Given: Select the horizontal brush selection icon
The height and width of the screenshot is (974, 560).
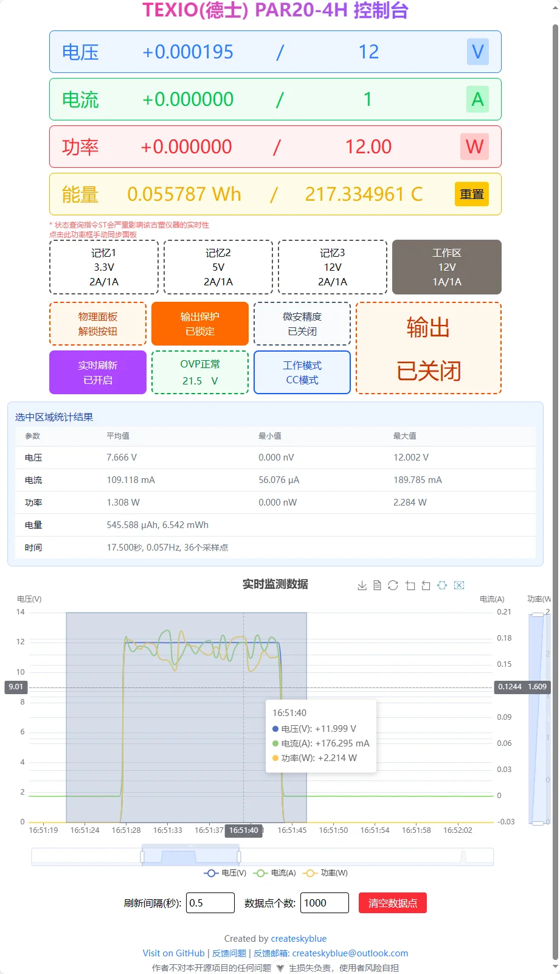Looking at the screenshot, I should pos(442,585).
